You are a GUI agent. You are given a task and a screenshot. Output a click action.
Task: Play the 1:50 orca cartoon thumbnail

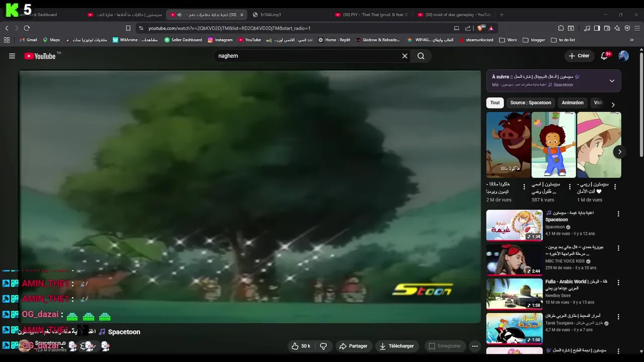pos(514,328)
